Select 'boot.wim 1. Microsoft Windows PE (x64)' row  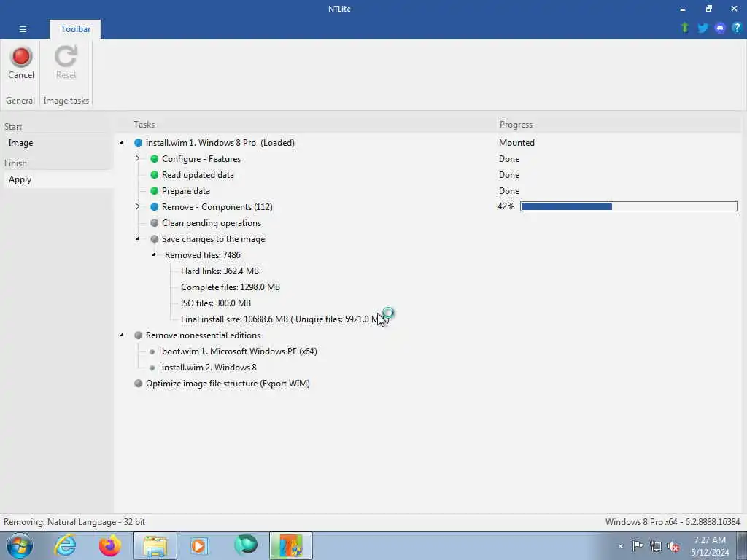tap(239, 351)
